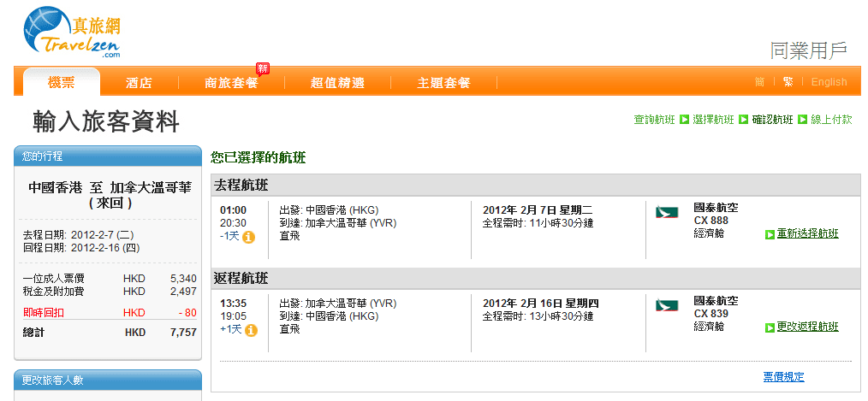Open the 機票 tab
Viewport: 868px width, 401px height.
[x=61, y=82]
